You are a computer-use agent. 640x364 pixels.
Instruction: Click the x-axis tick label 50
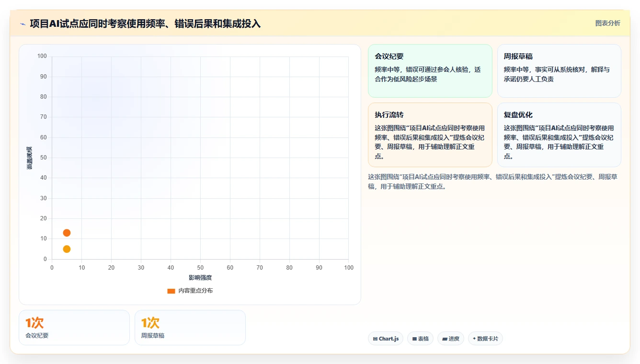point(200,268)
